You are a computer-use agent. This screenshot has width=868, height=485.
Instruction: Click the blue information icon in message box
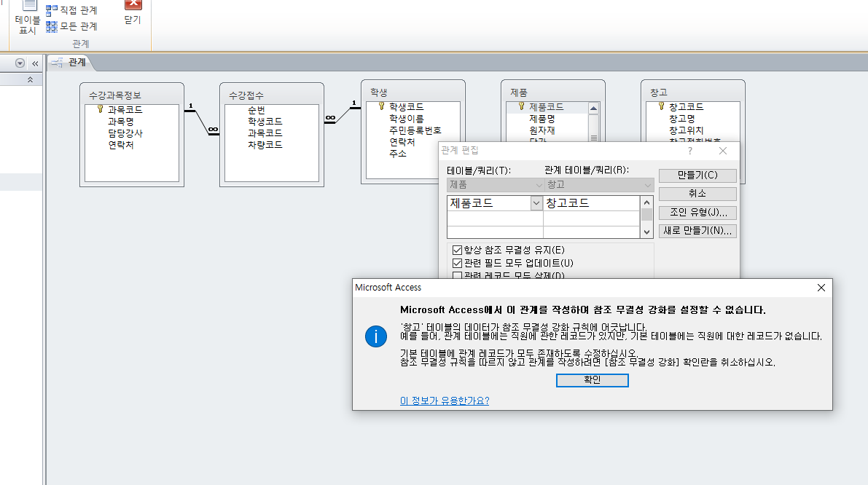(375, 336)
